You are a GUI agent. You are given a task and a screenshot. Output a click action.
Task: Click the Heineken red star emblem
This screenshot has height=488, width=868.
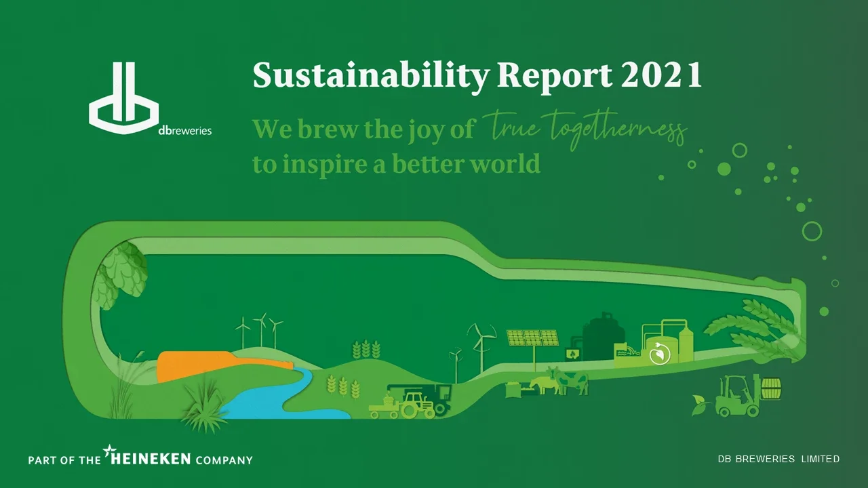(108, 450)
